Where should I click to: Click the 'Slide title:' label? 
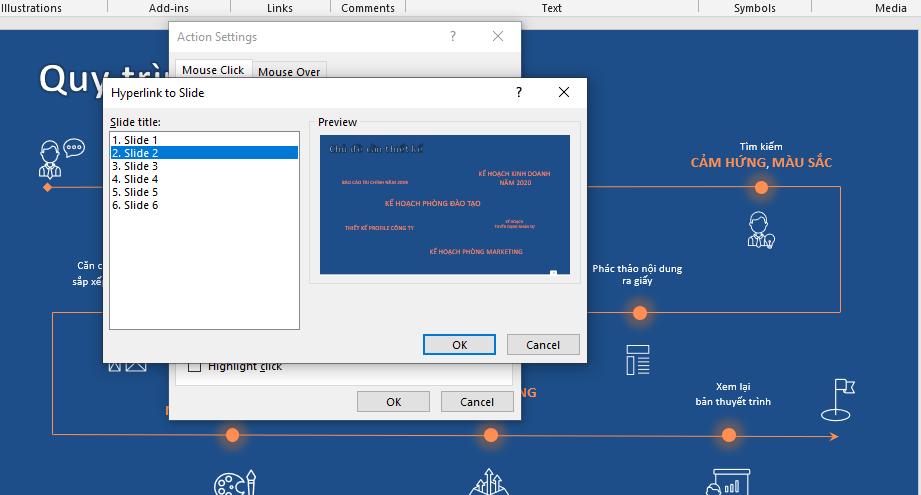point(135,122)
